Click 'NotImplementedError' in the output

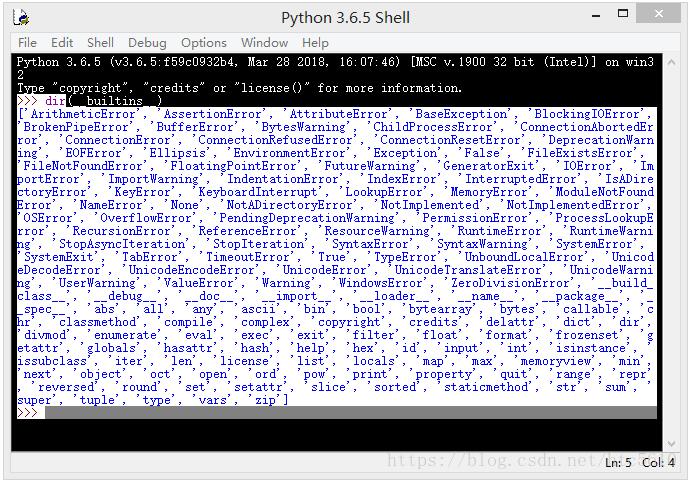(x=573, y=205)
